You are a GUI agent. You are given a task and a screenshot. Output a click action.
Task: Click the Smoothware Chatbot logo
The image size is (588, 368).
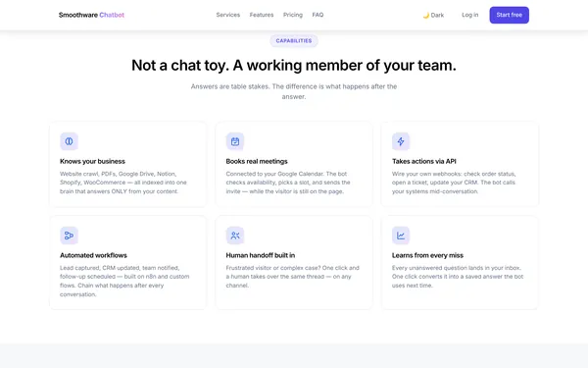point(91,15)
